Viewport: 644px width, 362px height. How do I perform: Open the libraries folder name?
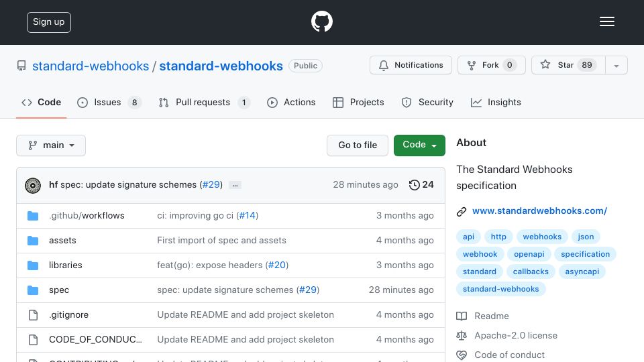pyautogui.click(x=65, y=265)
